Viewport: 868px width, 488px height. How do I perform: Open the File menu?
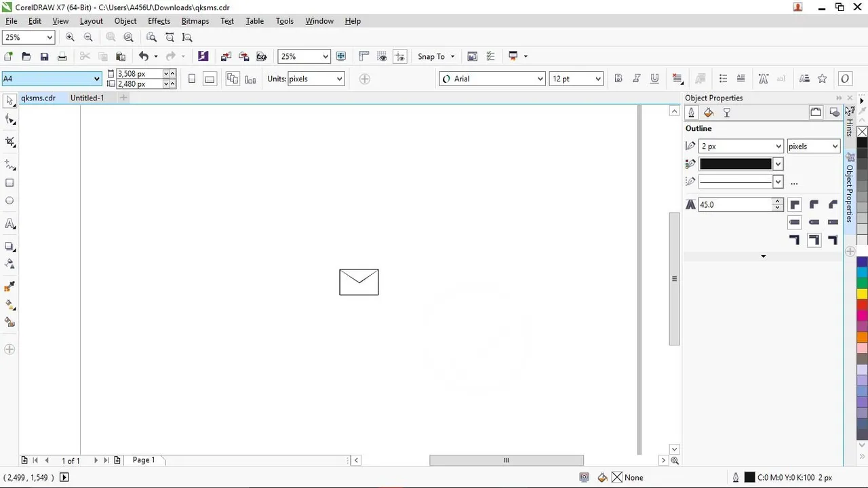[12, 21]
